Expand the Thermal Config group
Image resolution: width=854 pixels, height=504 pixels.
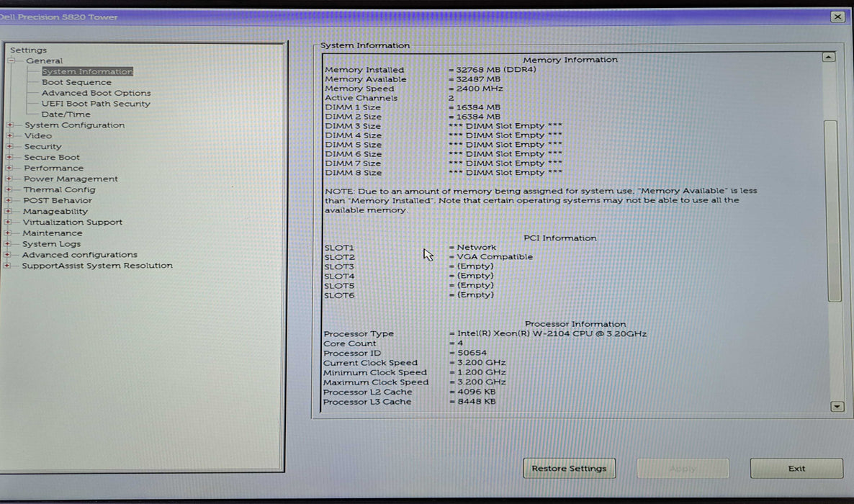coord(10,189)
